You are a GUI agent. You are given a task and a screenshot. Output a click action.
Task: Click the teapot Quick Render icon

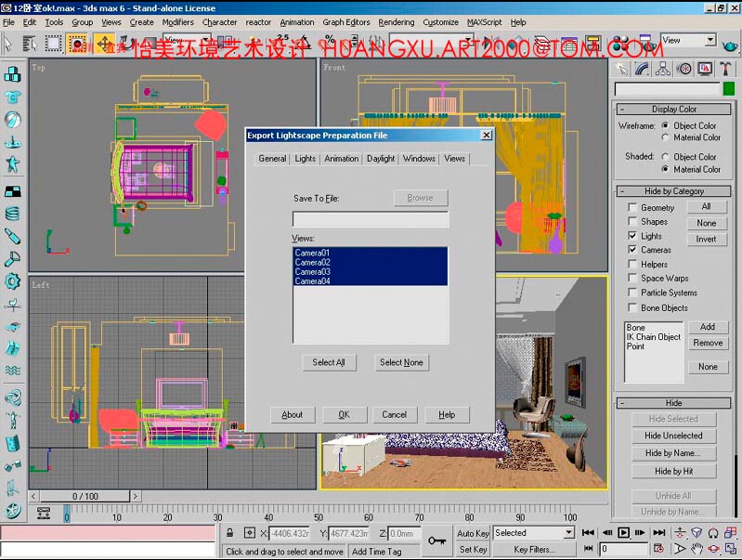coord(729,46)
